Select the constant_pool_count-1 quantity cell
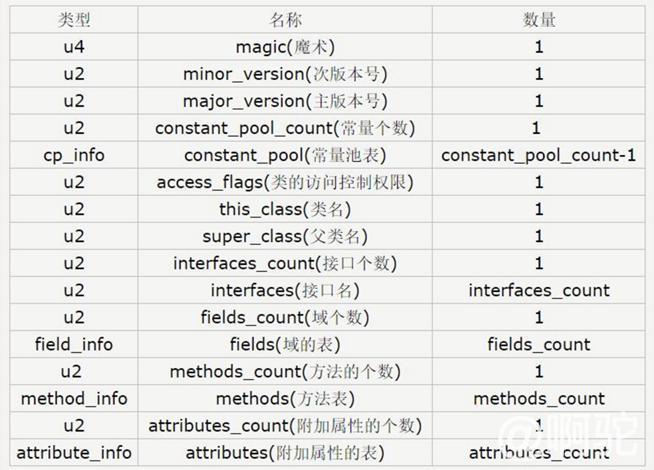 click(538, 155)
